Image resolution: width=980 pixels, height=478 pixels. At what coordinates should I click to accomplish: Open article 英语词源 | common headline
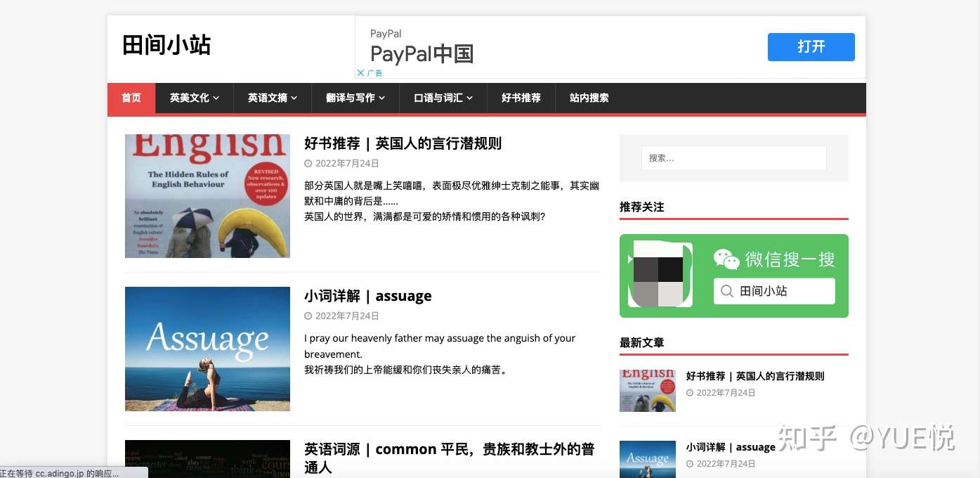point(450,458)
